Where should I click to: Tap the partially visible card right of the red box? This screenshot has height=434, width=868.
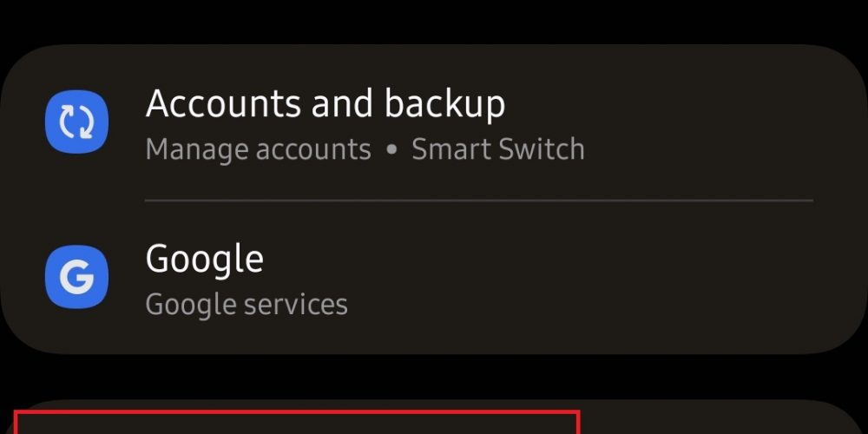720,420
